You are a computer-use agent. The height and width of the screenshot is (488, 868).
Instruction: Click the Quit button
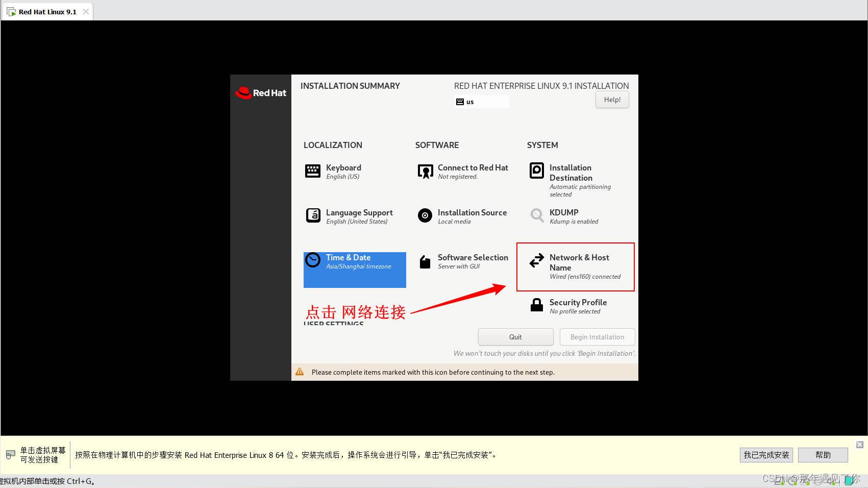pyautogui.click(x=515, y=336)
